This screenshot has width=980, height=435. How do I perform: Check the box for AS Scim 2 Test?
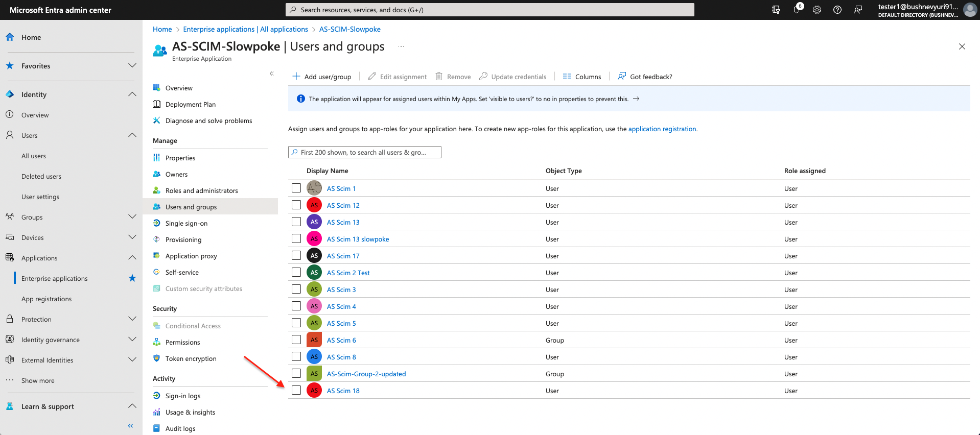pyautogui.click(x=296, y=272)
